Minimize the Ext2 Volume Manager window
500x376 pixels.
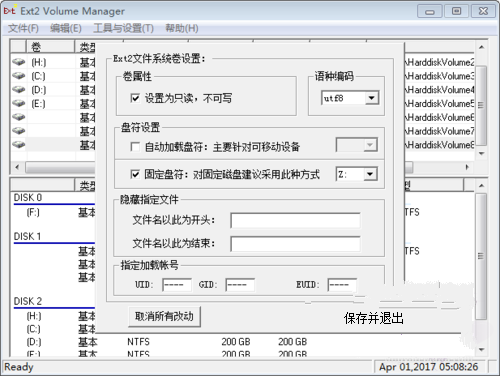click(430, 12)
